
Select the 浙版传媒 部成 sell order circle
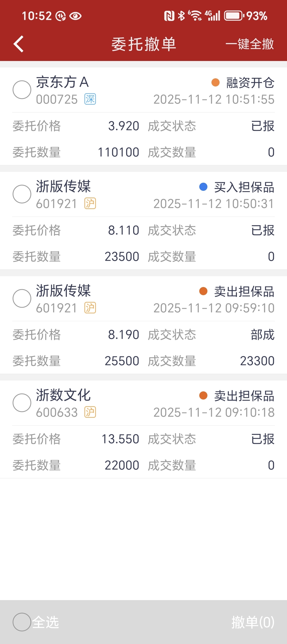(x=22, y=298)
